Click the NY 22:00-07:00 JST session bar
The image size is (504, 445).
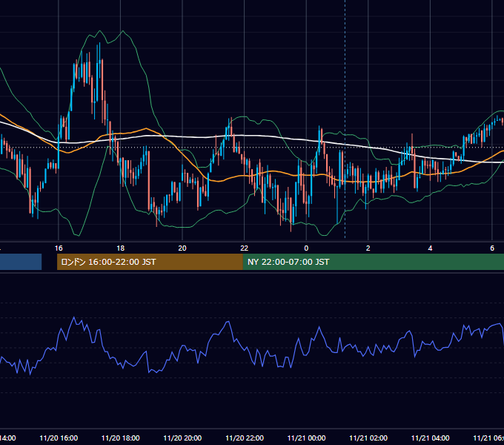click(x=373, y=262)
